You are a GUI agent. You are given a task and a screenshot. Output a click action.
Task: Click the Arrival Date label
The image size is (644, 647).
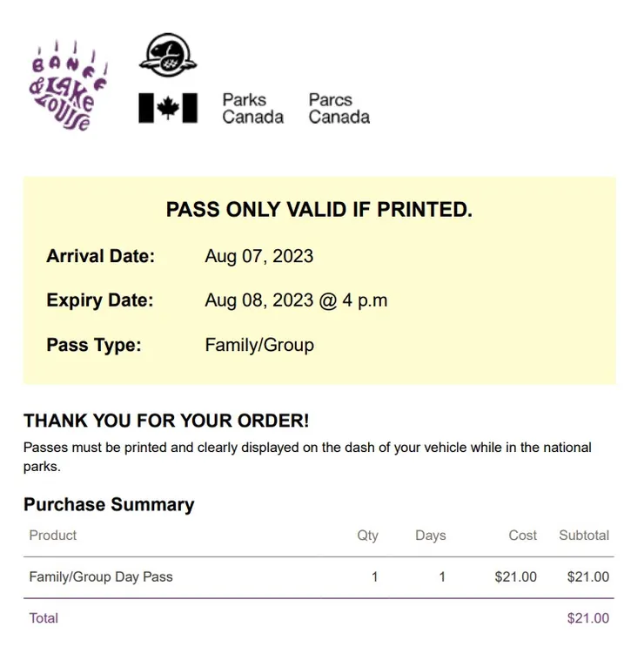click(x=100, y=256)
